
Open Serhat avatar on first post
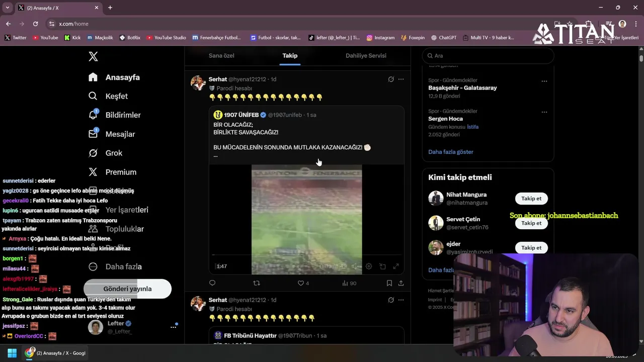coord(198,83)
